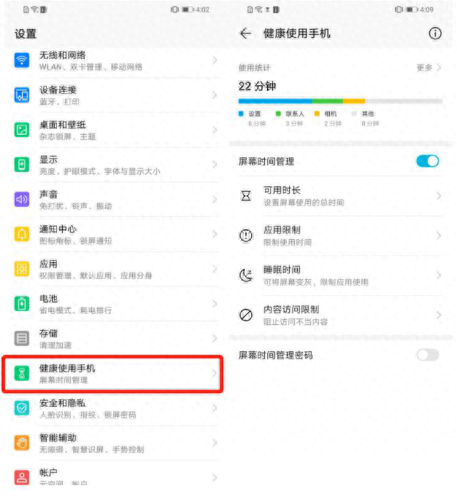Tap the back arrow in 健康使用手机 header
The height and width of the screenshot is (496, 457).
click(x=245, y=33)
